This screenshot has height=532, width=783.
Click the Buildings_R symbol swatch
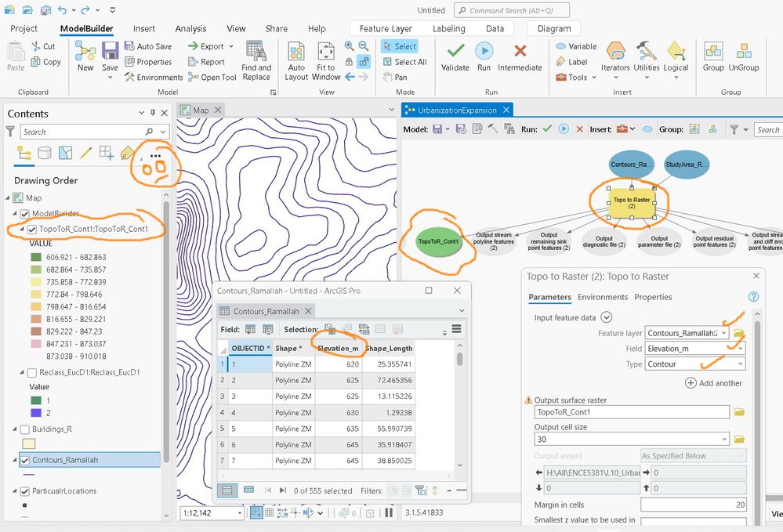[29, 443]
